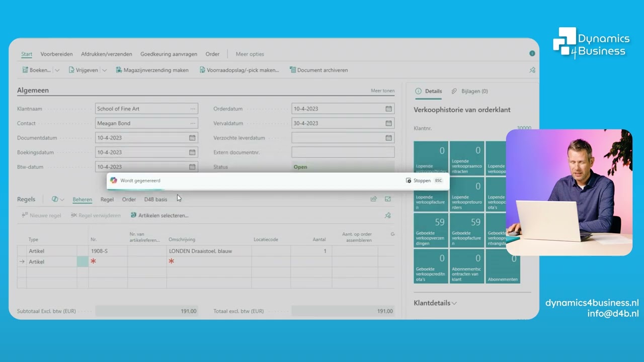
Task: Click Magazijnverzending maken
Action: (152, 70)
